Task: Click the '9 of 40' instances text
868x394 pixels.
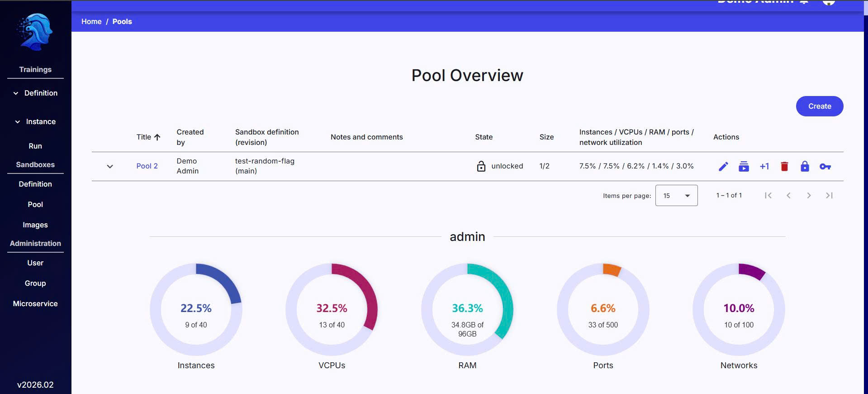Action: (196, 325)
